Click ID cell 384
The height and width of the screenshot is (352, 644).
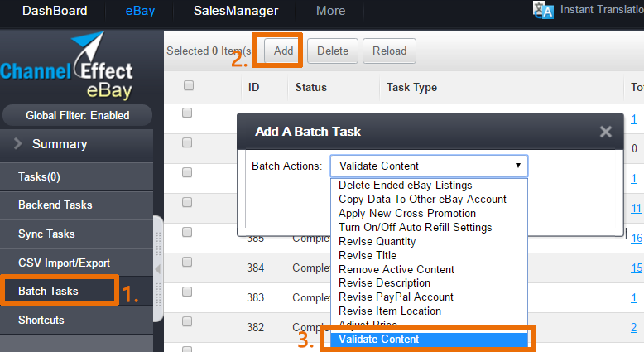pyautogui.click(x=256, y=268)
